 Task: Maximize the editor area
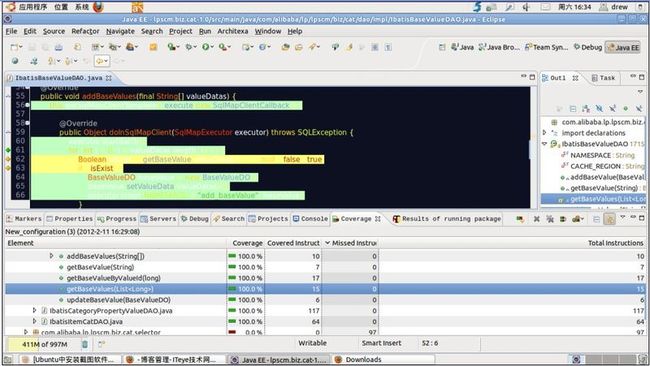(532, 77)
